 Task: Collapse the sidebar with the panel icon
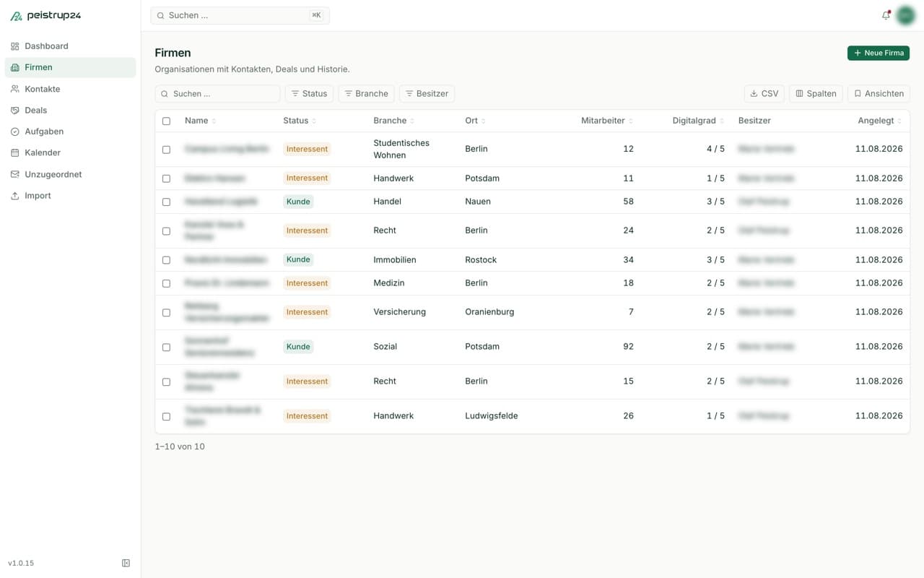tap(126, 563)
